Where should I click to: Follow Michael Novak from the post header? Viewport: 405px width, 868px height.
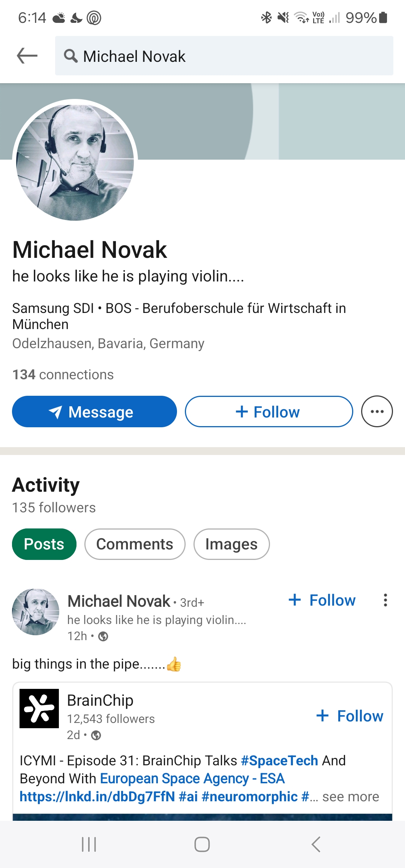(322, 600)
